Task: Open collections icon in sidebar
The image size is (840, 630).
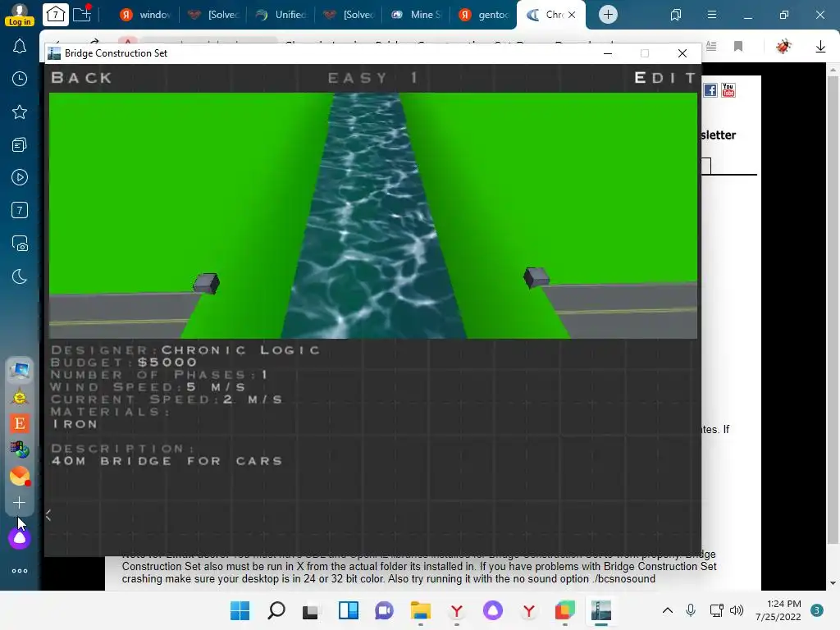Action: (x=20, y=144)
